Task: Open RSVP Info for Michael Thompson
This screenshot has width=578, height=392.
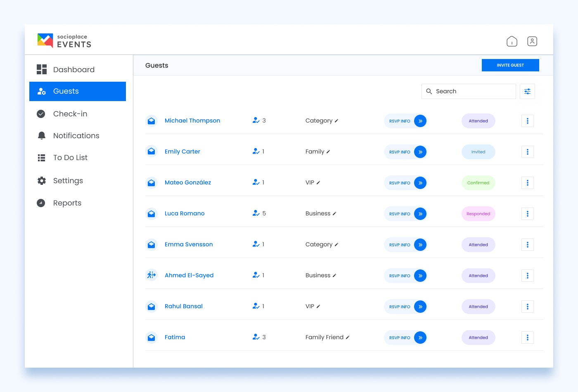Action: pos(405,121)
